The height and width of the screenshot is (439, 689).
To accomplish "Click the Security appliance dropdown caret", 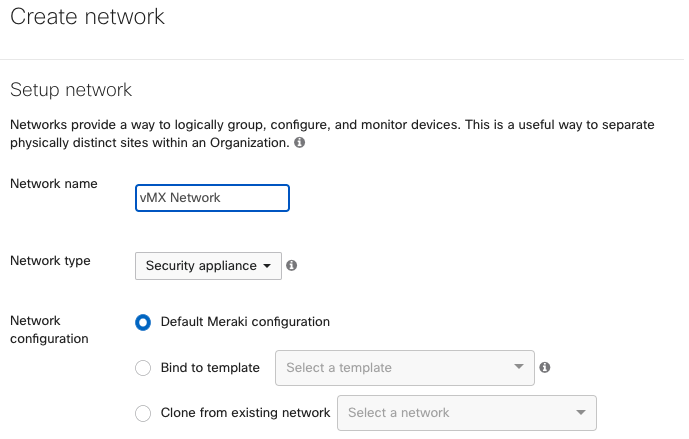I will pyautogui.click(x=267, y=266).
